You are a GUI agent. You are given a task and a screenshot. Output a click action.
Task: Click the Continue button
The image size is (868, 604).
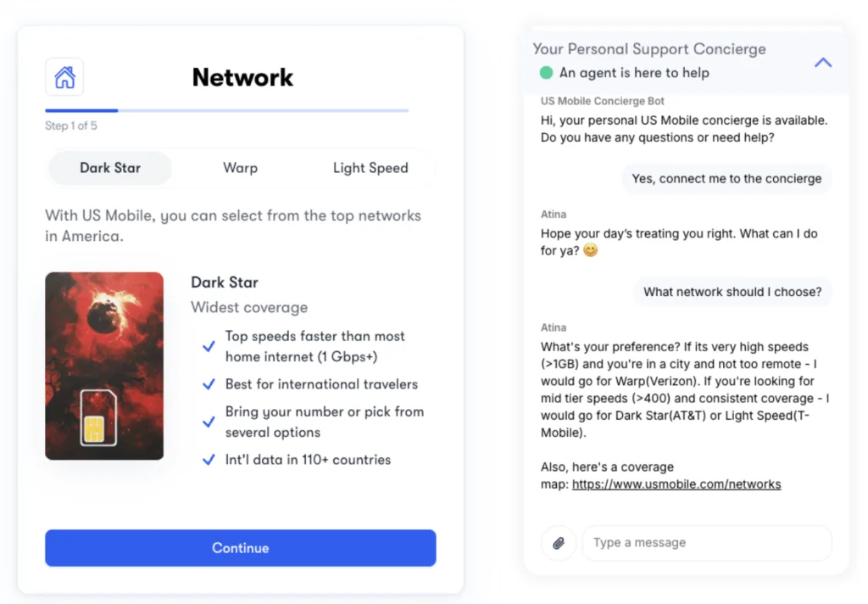240,547
